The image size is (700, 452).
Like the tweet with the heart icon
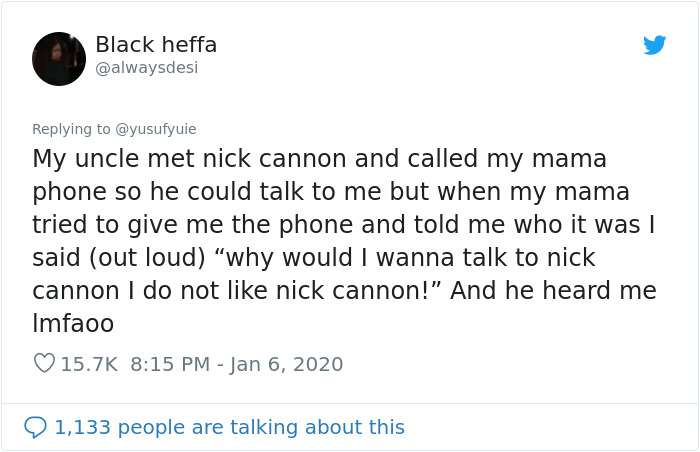pos(44,364)
